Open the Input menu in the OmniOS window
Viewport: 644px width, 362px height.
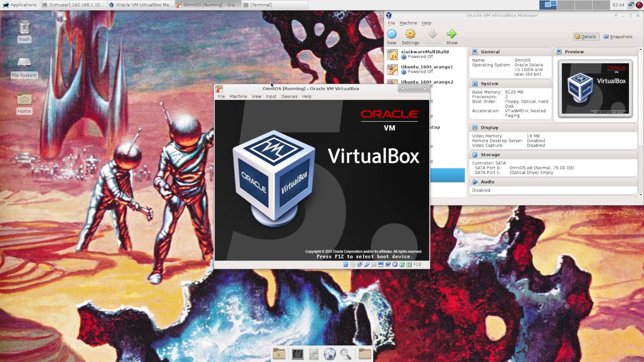pyautogui.click(x=271, y=97)
